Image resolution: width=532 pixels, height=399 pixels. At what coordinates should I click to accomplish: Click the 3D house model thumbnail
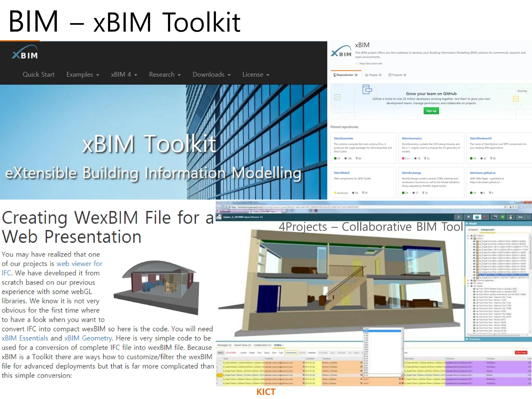[x=157, y=287]
